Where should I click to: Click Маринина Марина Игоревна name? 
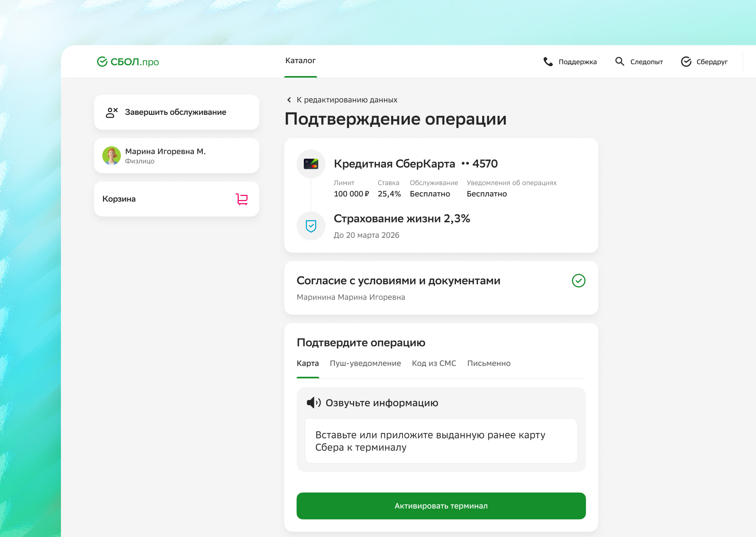click(x=351, y=297)
